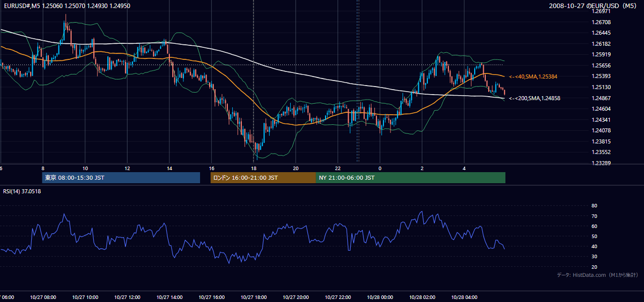Click hour label 10 under the price chart
The image size is (644, 302).
85,168
